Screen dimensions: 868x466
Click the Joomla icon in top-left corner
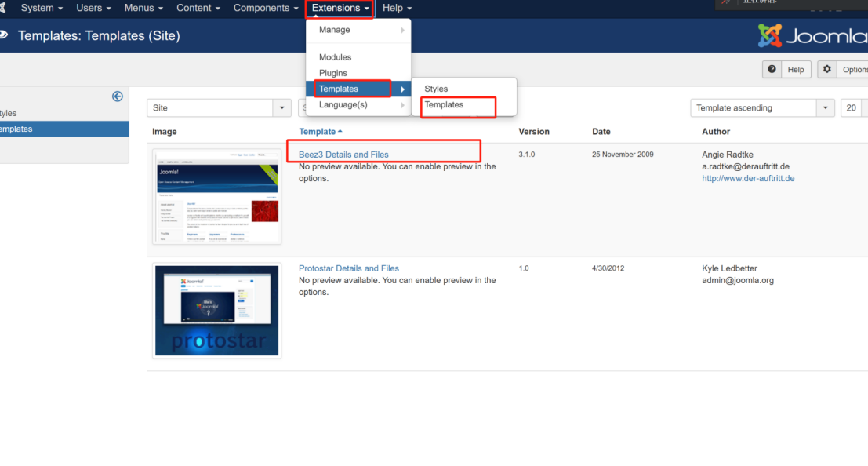[x=3, y=8]
